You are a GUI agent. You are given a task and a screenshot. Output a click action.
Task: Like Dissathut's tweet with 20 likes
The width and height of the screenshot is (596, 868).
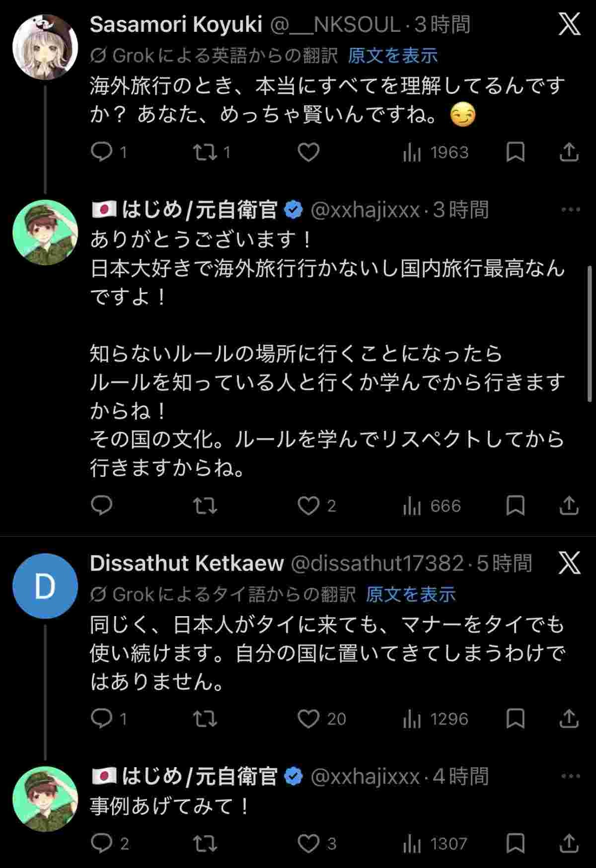pyautogui.click(x=308, y=719)
